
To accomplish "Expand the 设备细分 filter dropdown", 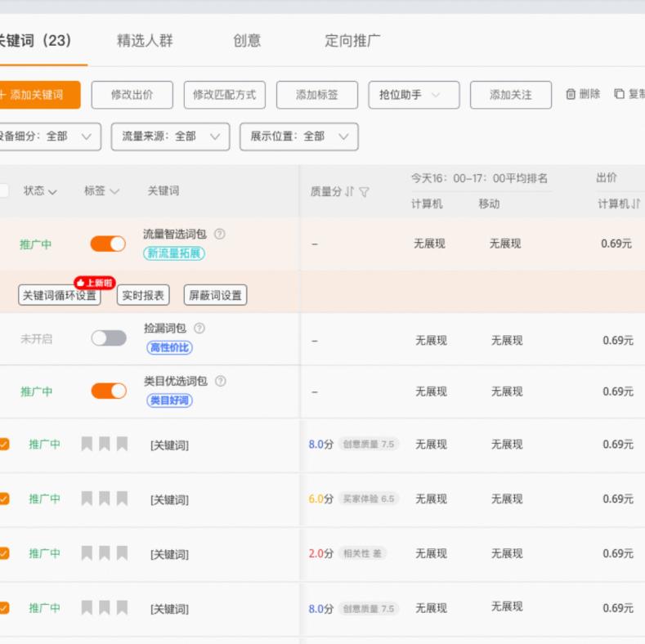I will [x=50, y=136].
